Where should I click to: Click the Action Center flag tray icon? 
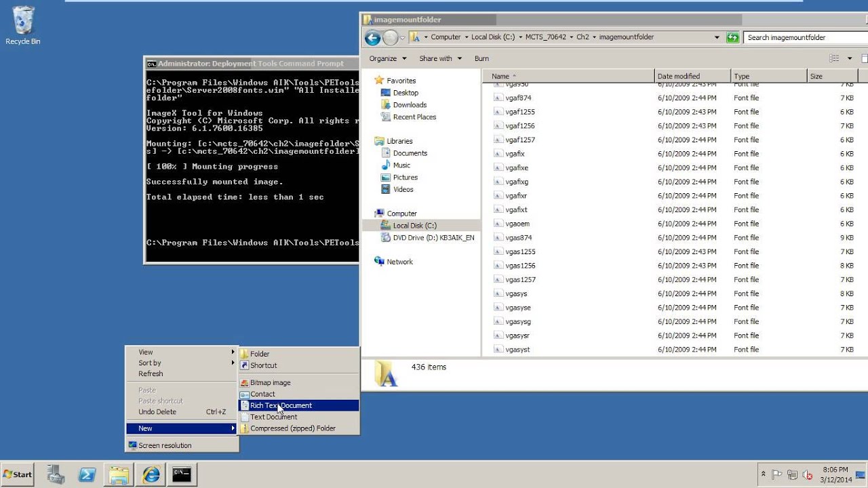click(x=778, y=474)
